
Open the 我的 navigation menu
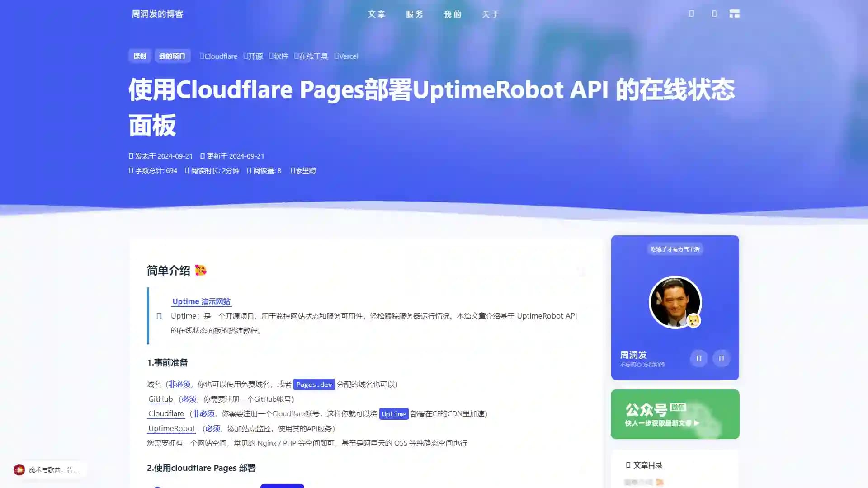pos(453,14)
